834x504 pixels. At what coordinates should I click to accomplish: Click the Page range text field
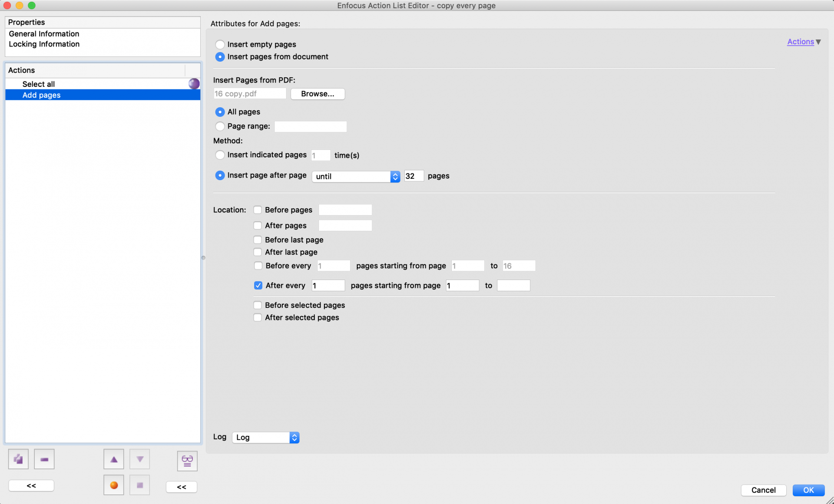tap(311, 127)
